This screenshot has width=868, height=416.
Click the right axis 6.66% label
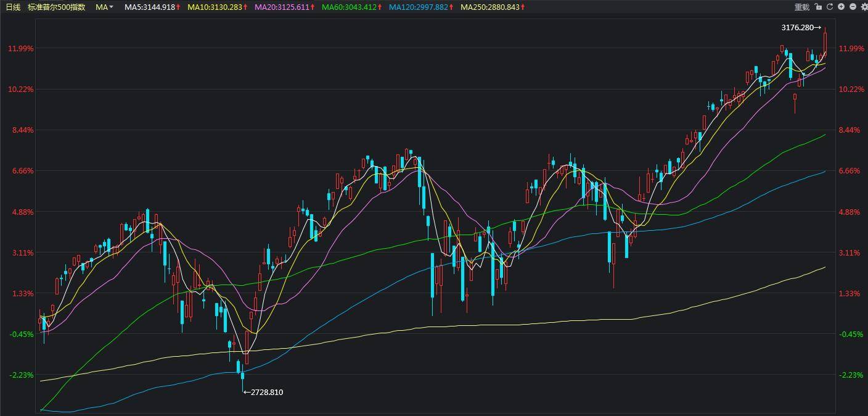tap(850, 170)
